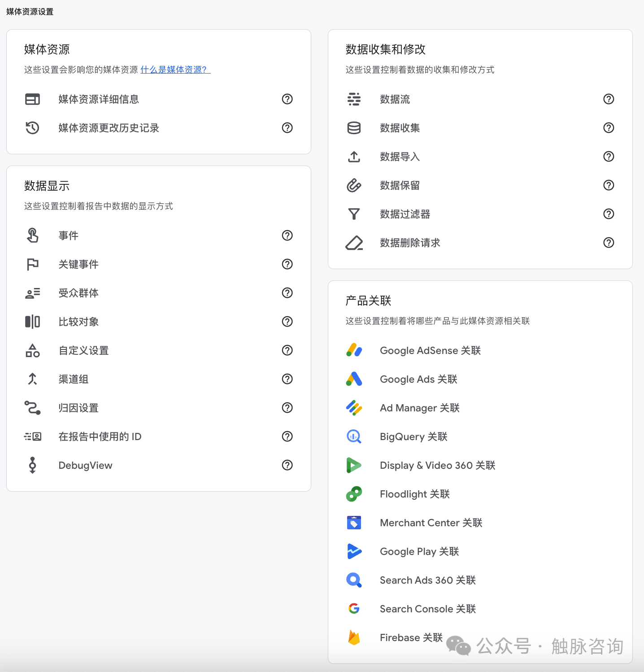Screen dimensions: 644x672
Task: Click the Firebase flame icon
Action: 354,637
